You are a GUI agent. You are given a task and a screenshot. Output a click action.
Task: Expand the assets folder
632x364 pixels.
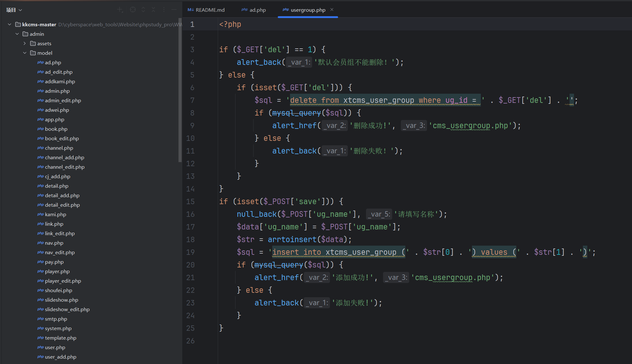point(25,43)
